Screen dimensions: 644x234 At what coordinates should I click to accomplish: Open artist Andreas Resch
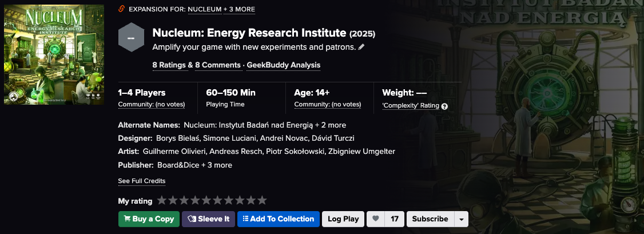[x=236, y=152]
